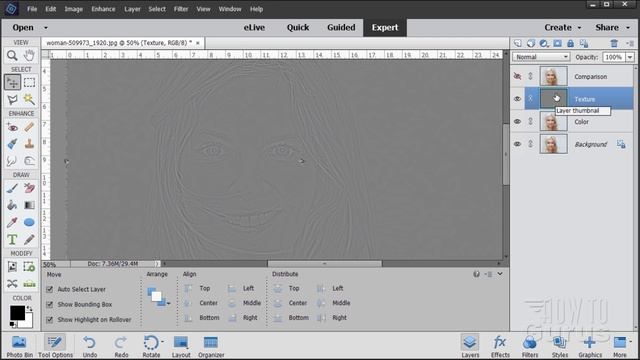This screenshot has height=360, width=640.
Task: Open the Filter menu
Action: [181, 9]
